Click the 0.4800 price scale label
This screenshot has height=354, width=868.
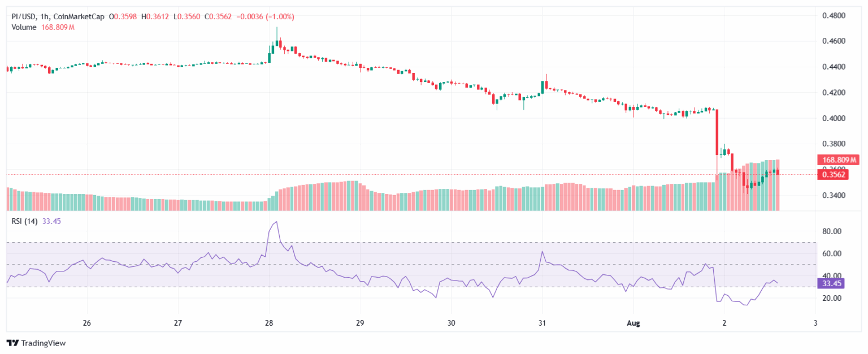pos(833,15)
